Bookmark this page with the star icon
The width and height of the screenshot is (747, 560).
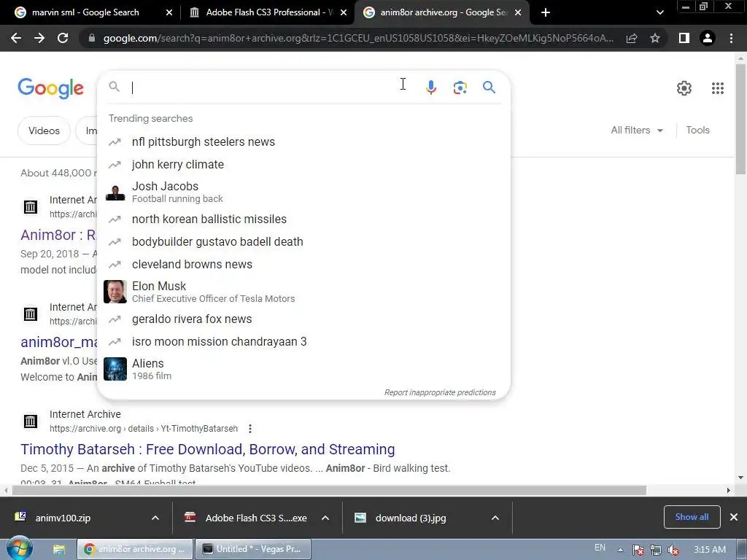tap(655, 38)
